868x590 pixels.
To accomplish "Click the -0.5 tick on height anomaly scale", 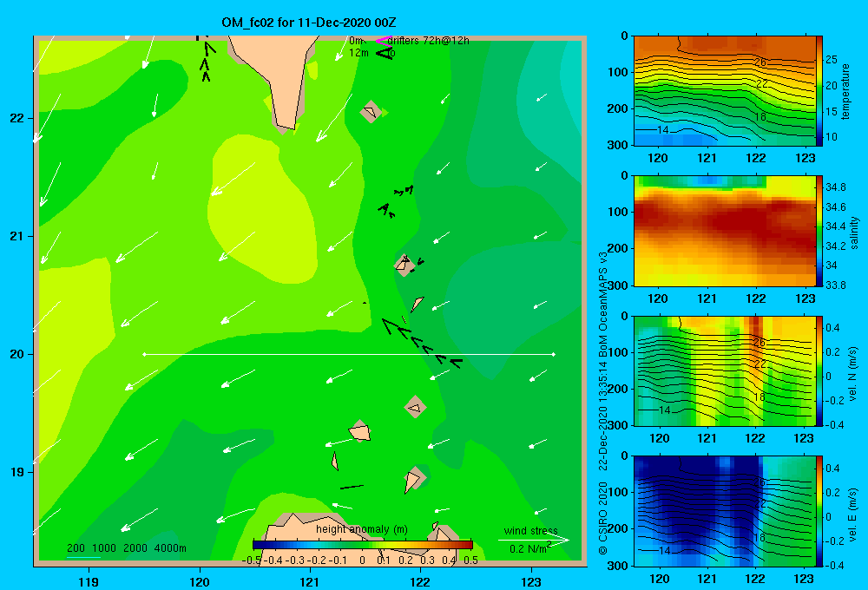I will coord(251,560).
